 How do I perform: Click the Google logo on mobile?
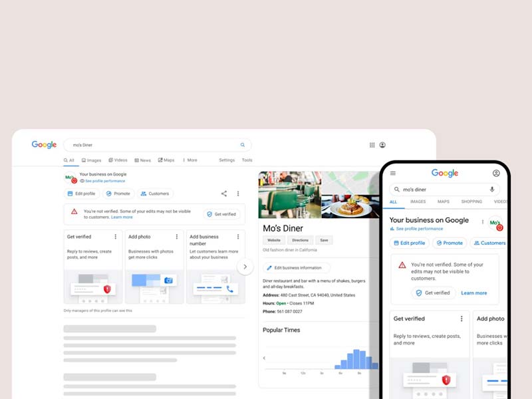coord(445,173)
